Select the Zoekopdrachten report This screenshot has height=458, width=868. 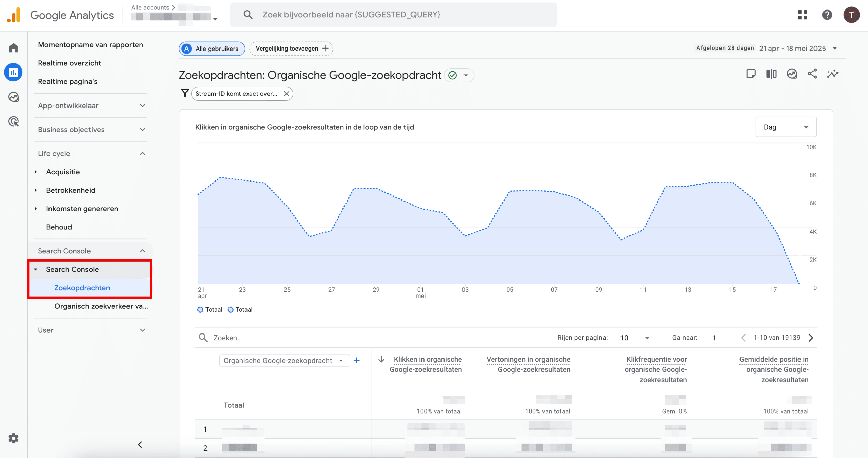[x=82, y=288]
